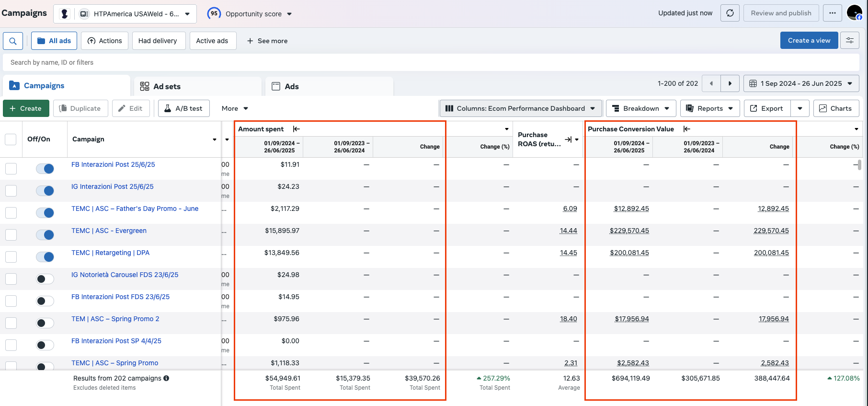Go to previous page of campaigns
The width and height of the screenshot is (868, 406).
click(711, 83)
